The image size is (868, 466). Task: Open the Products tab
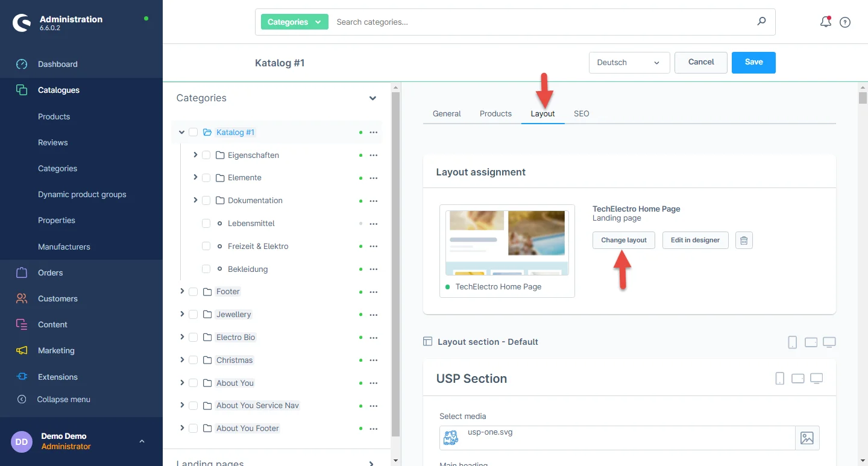pos(495,113)
